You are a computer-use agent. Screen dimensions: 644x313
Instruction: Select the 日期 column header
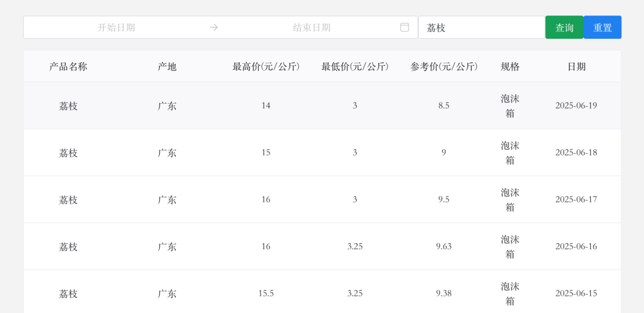point(576,67)
